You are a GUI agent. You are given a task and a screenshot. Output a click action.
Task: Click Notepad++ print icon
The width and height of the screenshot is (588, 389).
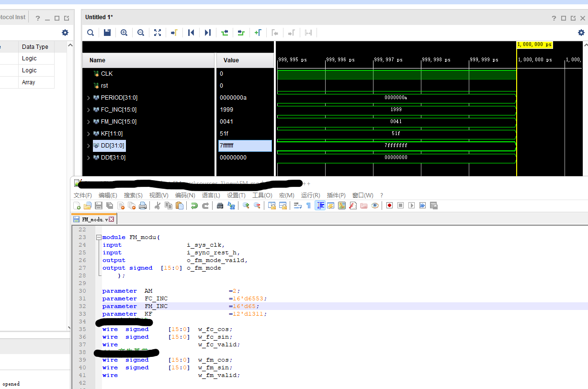point(143,206)
